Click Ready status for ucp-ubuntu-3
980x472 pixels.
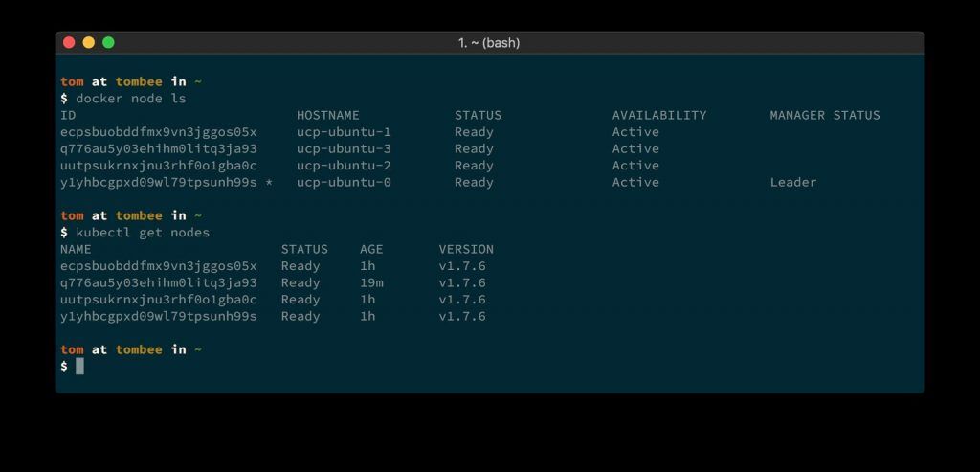(x=474, y=148)
